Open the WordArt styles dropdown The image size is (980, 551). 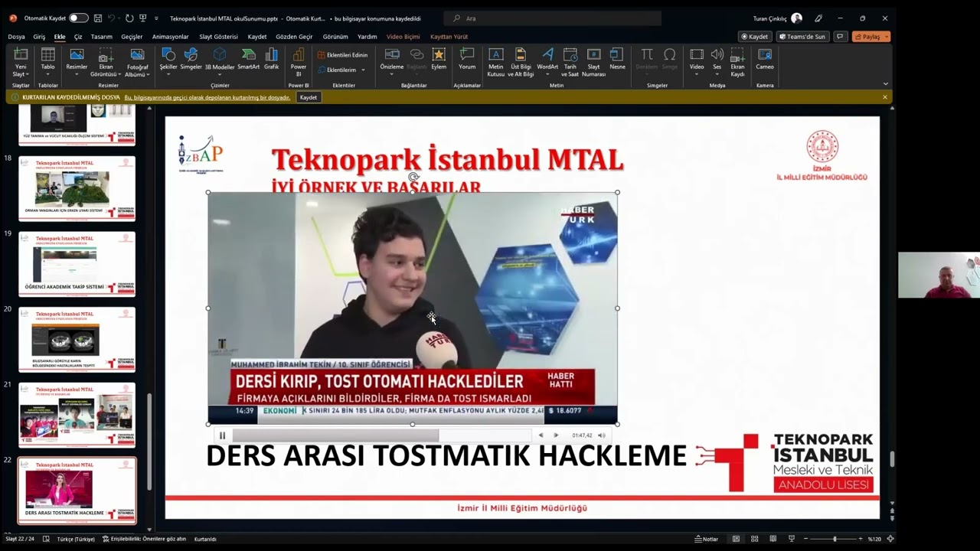coord(547,60)
